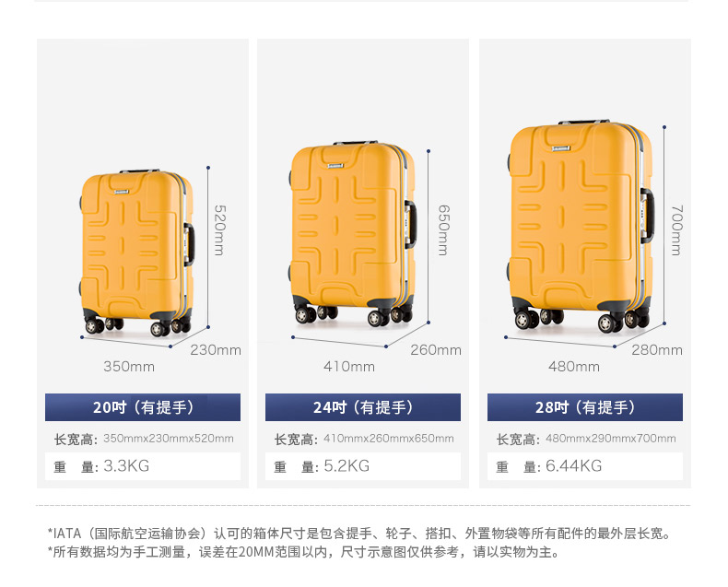Click the 480mm width label
The image size is (728, 587).
[574, 367]
